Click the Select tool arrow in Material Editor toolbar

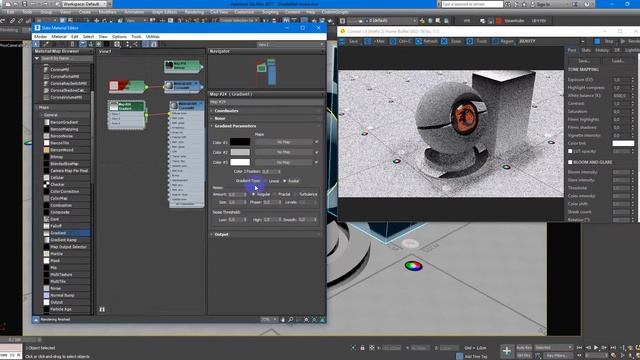click(x=37, y=44)
